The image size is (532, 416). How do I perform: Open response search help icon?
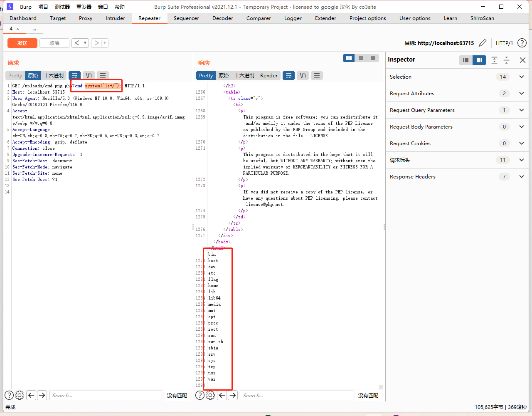pyautogui.click(x=200, y=395)
